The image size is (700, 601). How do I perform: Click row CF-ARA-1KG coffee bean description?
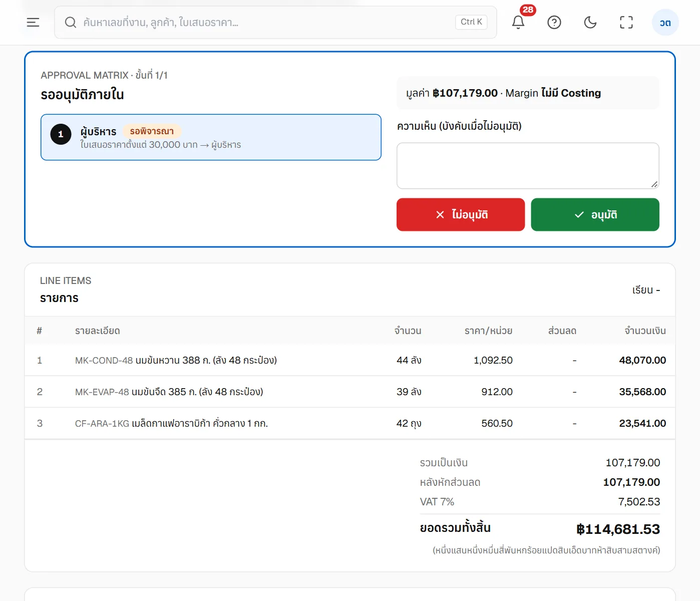[171, 423]
